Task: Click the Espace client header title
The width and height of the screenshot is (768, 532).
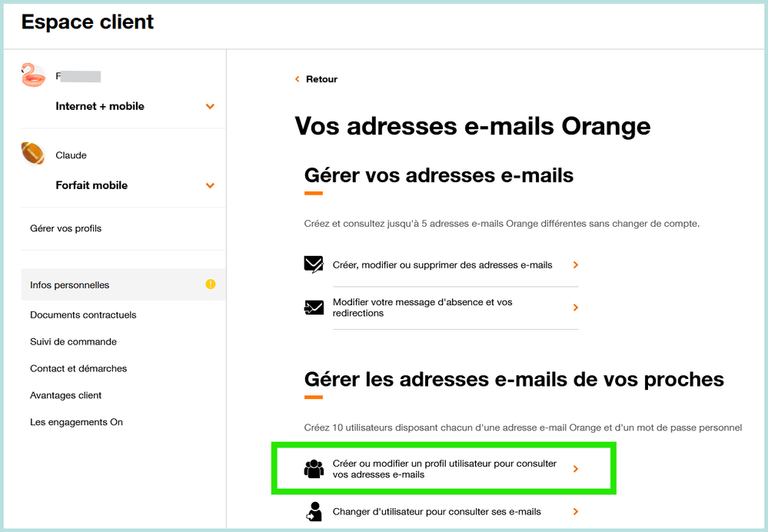Action: [88, 22]
